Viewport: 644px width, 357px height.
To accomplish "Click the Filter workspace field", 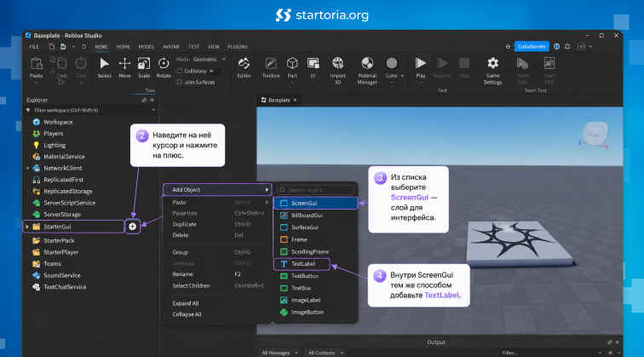I will [90, 110].
